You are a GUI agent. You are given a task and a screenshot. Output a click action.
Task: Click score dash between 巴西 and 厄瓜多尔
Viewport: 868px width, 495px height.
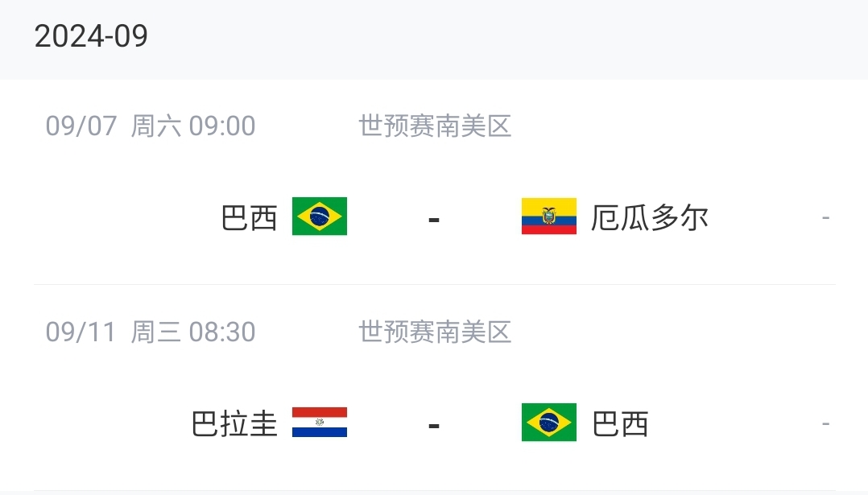(x=434, y=219)
